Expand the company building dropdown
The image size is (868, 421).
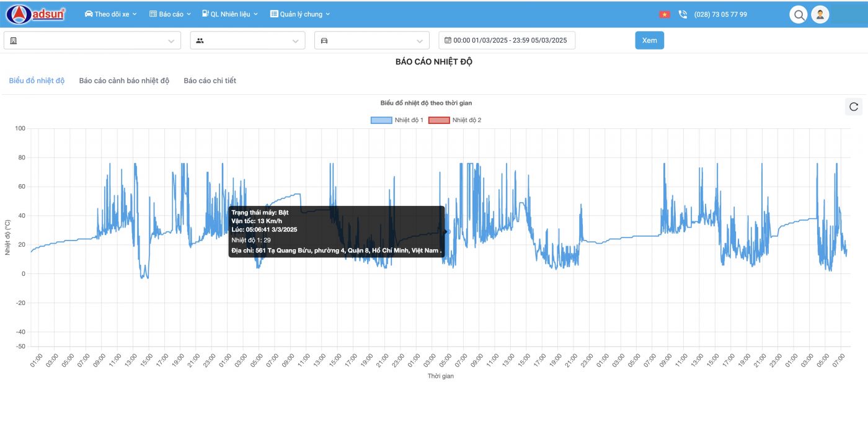(x=92, y=40)
